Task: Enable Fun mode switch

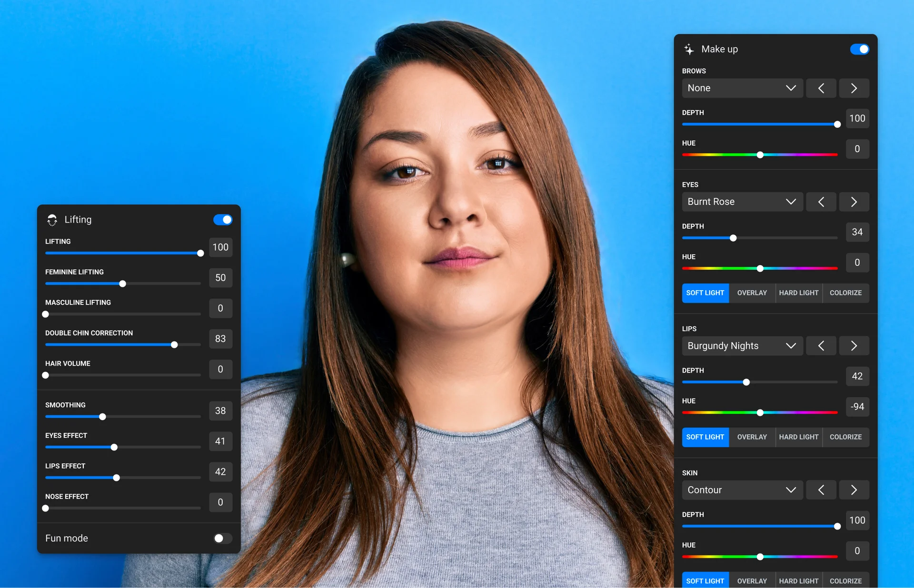Action: coord(223,538)
